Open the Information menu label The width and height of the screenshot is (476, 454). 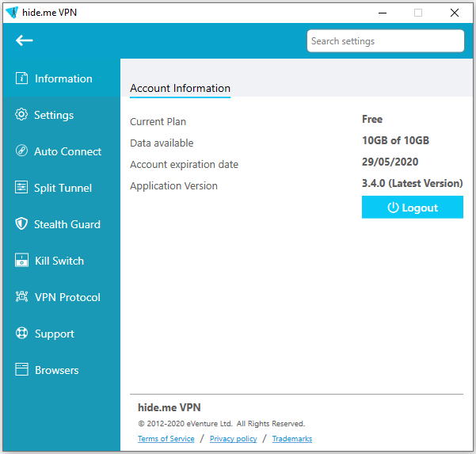point(63,78)
